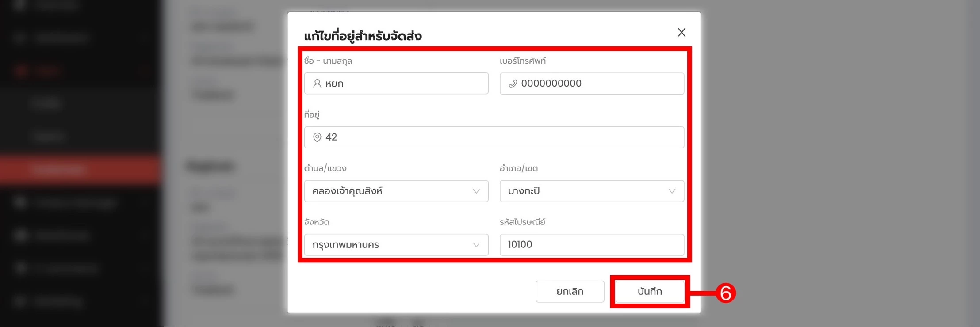
Task: Click the location pin icon
Action: tap(317, 137)
